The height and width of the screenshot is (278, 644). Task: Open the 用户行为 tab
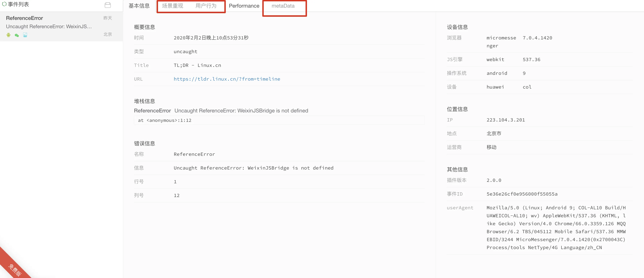point(206,6)
